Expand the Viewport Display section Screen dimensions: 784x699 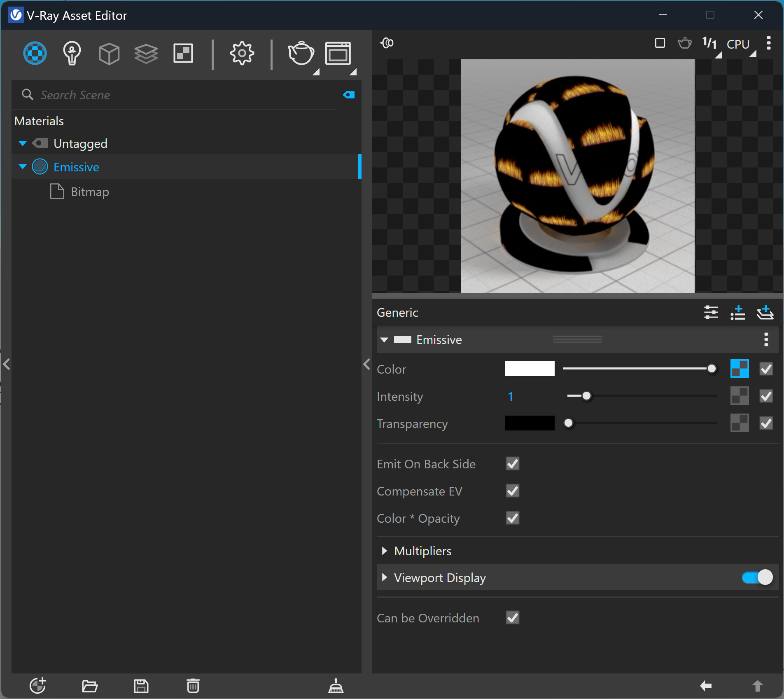[384, 577]
